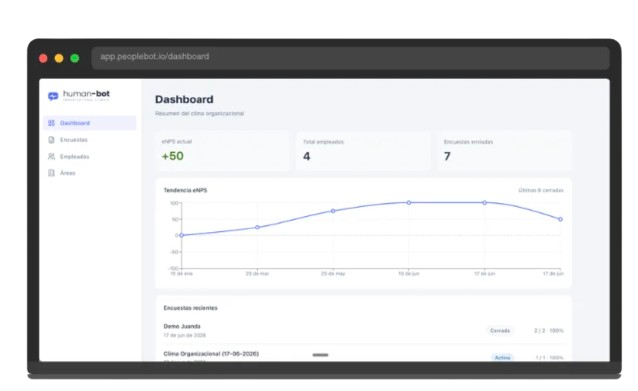
Task: Click the first chart data point at value 0
Action: tap(181, 235)
